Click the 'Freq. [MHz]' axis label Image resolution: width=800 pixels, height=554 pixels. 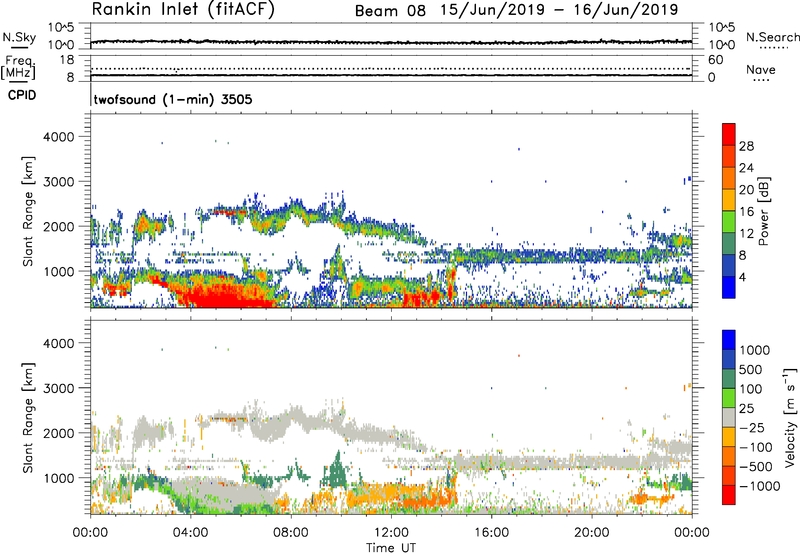18,67
